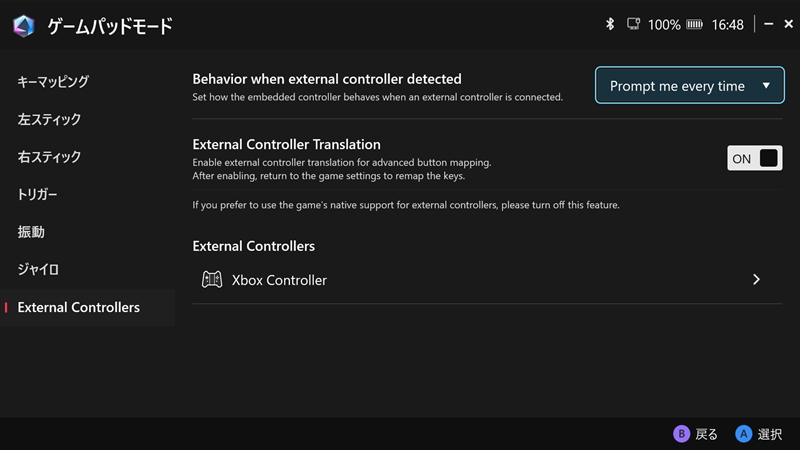Click the purple B back button icon
Viewport: 800px width, 450px height.
(x=681, y=434)
